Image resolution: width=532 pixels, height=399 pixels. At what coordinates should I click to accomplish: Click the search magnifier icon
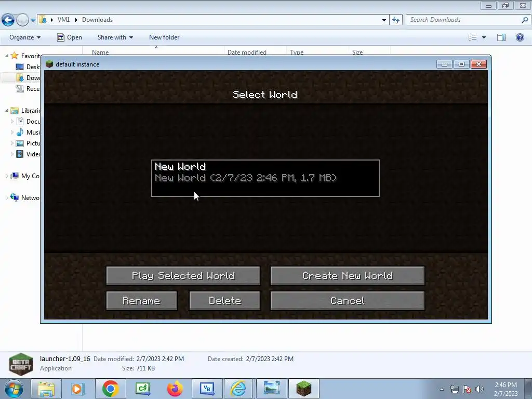point(525,20)
